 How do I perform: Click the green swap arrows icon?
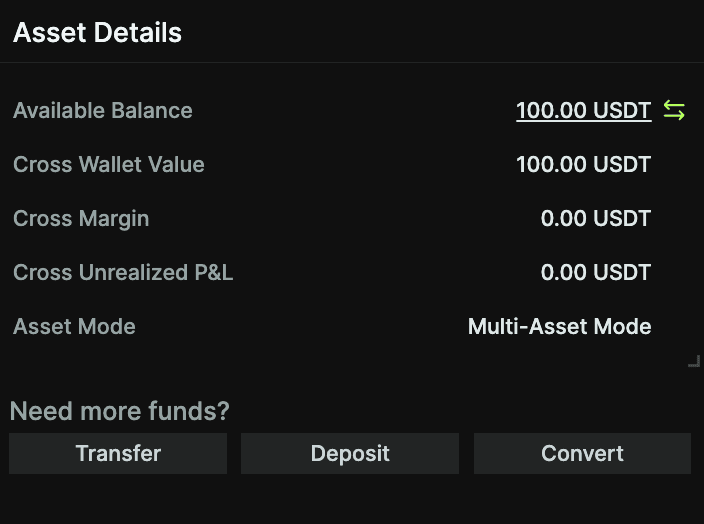tap(674, 110)
